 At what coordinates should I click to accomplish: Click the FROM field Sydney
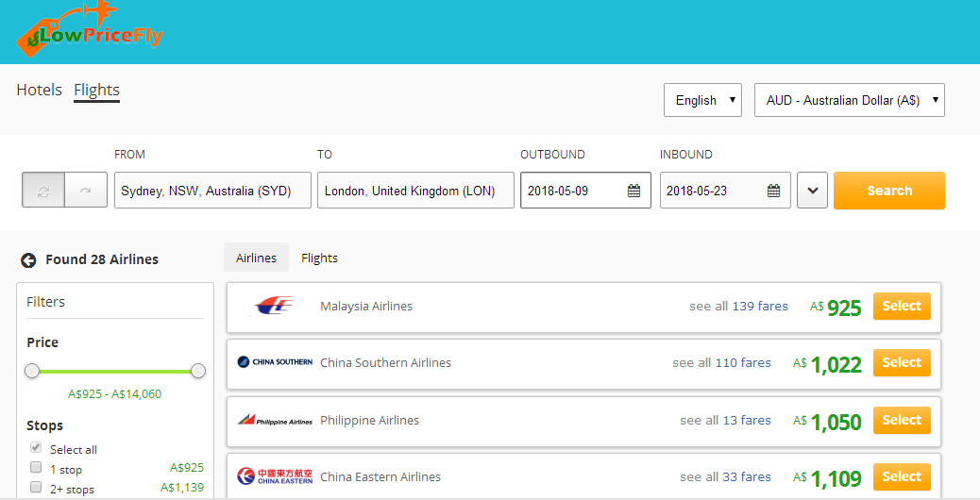(212, 191)
